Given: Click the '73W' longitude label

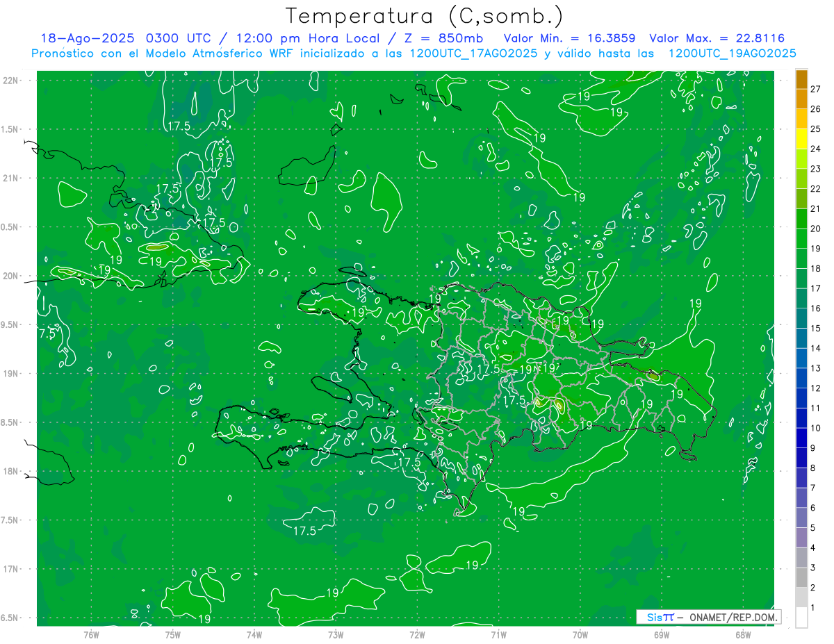Looking at the screenshot, I should [336, 634].
